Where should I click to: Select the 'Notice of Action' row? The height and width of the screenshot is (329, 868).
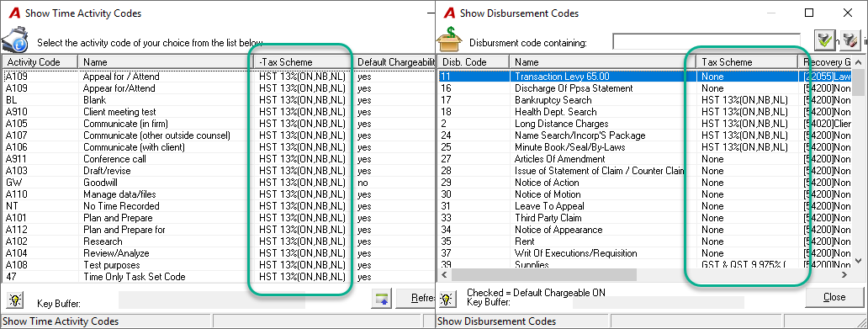645,183
